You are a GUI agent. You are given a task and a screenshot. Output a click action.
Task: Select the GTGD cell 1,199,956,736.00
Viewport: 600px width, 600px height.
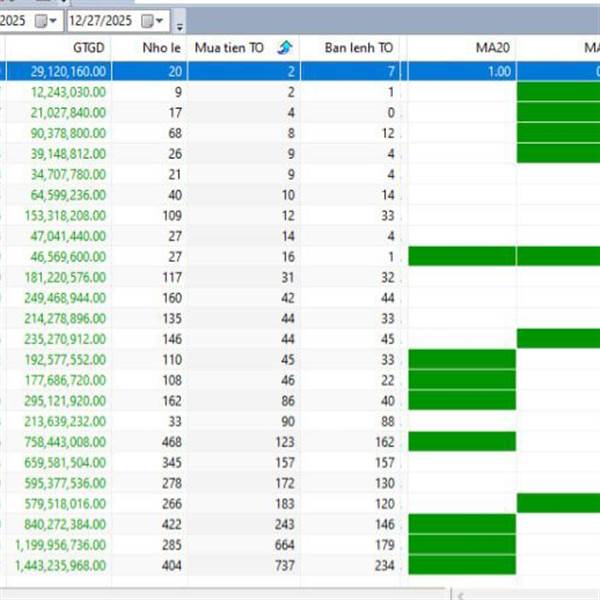(61, 545)
